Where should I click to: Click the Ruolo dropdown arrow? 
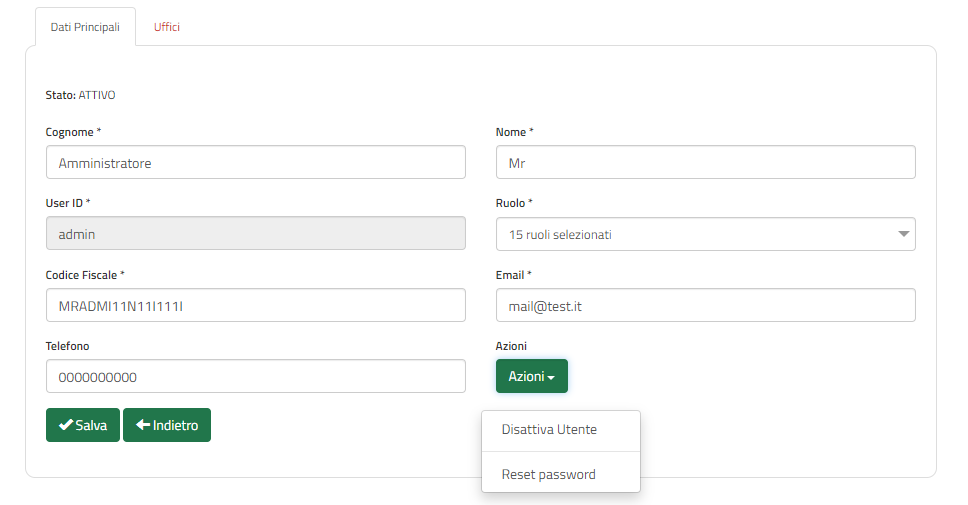903,234
